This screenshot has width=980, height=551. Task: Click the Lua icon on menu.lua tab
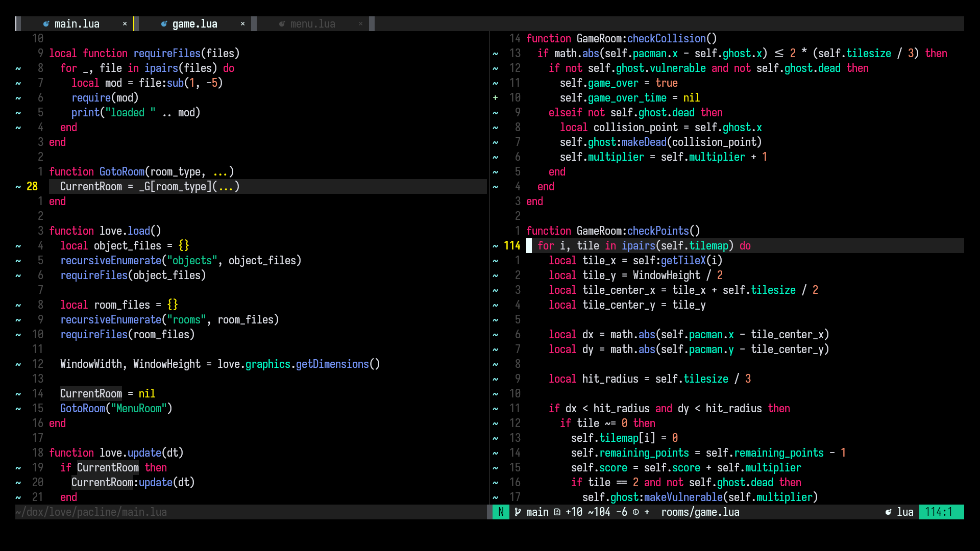tap(282, 24)
